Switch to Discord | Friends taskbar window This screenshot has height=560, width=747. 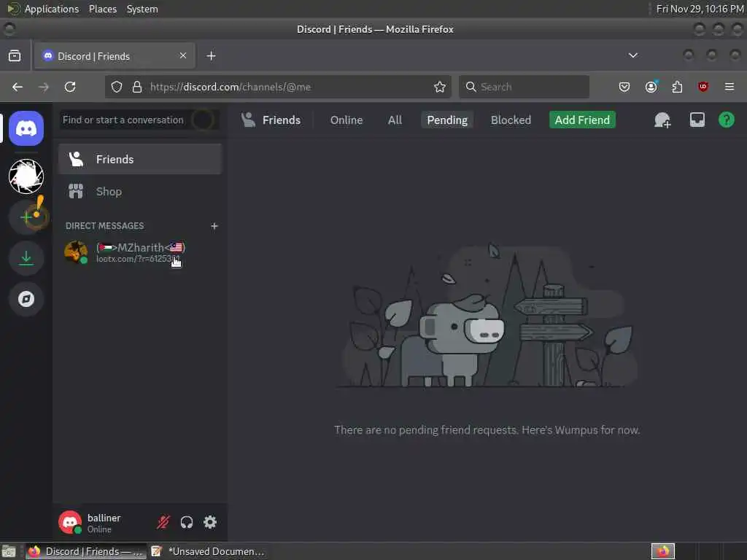click(x=86, y=551)
